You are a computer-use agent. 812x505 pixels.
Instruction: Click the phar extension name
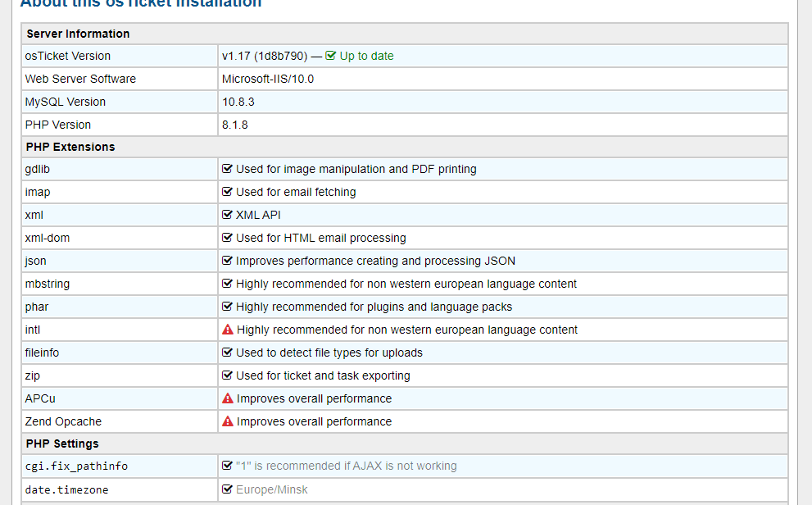pos(37,307)
